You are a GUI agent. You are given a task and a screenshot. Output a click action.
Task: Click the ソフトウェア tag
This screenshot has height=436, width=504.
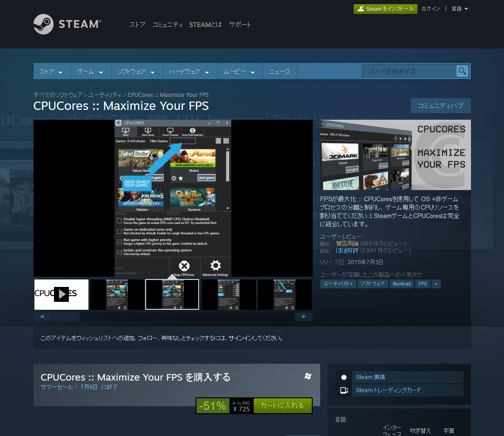coord(373,284)
